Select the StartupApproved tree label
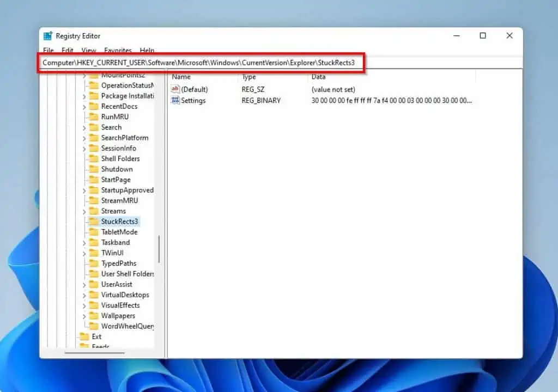This screenshot has height=392, width=558. 128,191
